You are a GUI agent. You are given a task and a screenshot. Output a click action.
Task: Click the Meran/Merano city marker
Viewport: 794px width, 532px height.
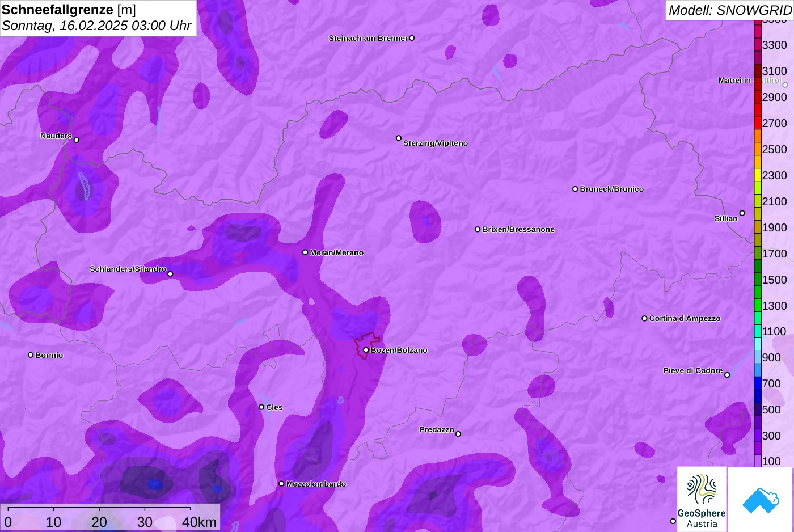pyautogui.click(x=305, y=252)
